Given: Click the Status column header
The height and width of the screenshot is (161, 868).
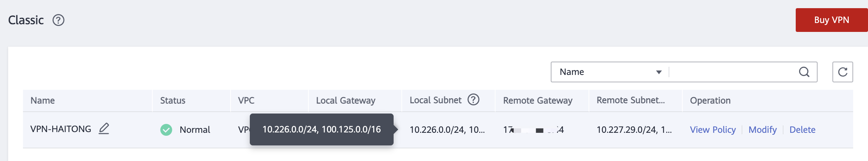Looking at the screenshot, I should [173, 100].
